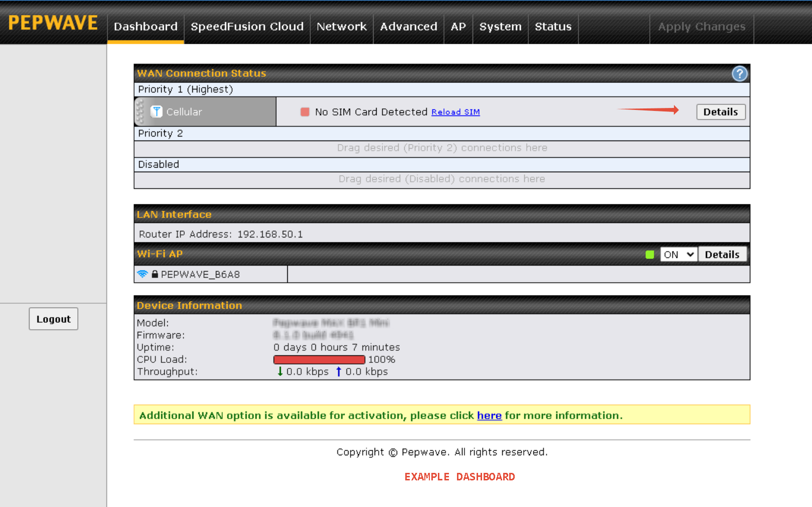Click the Logout button

(53, 319)
